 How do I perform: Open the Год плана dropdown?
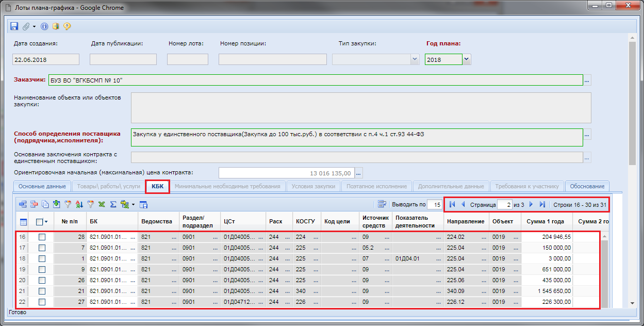[x=466, y=60]
